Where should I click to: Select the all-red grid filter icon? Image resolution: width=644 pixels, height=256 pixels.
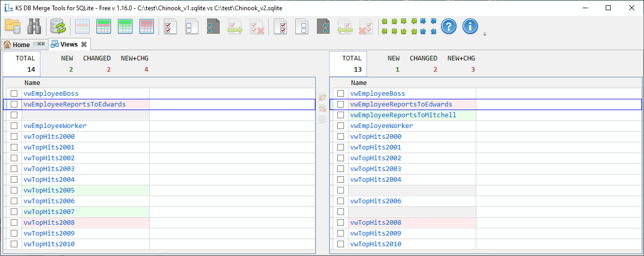(147, 26)
